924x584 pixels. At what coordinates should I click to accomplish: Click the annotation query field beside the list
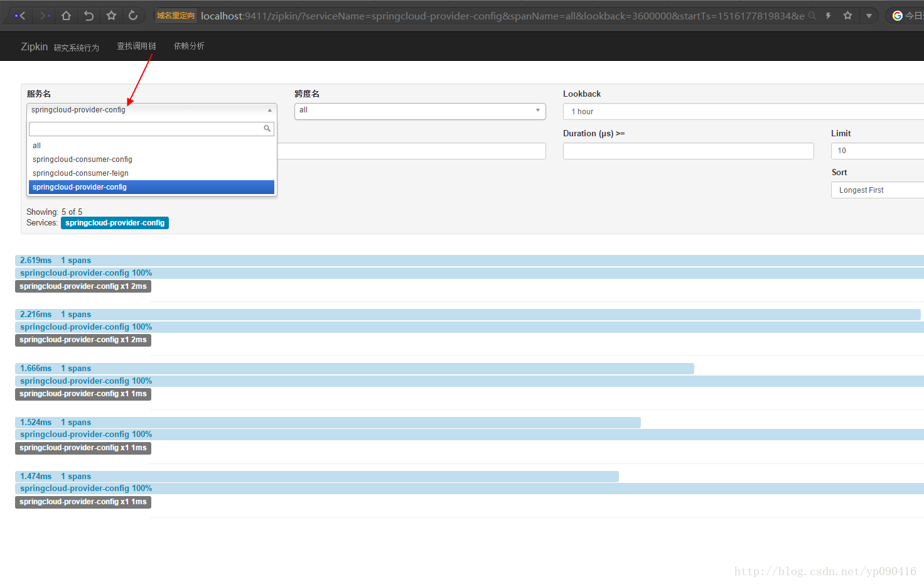[411, 151]
